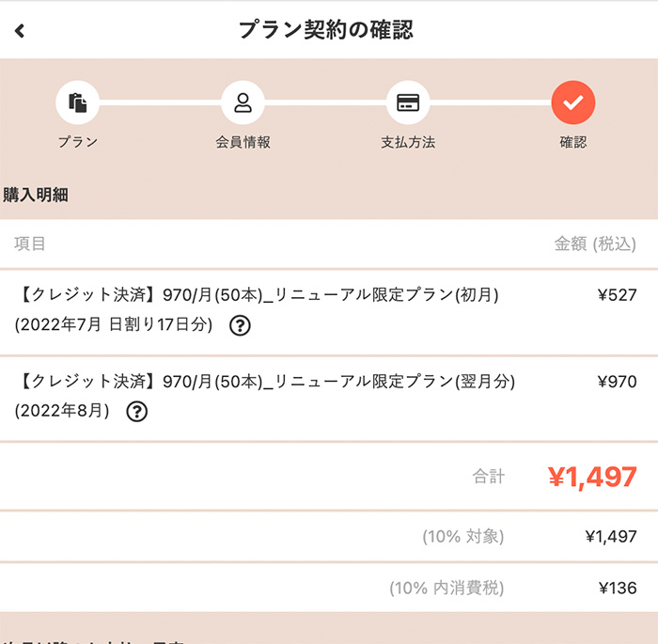
Task: Click the ¥970 next-month price
Action: click(617, 382)
